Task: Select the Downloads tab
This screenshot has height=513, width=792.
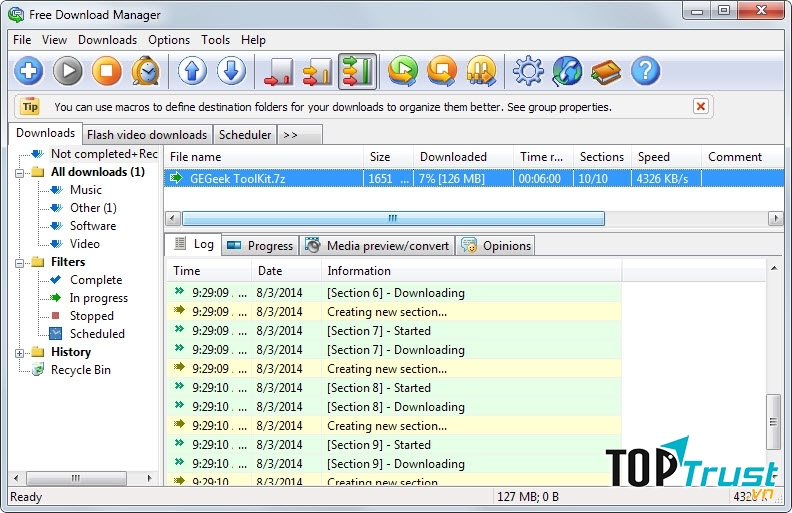Action: tap(45, 133)
